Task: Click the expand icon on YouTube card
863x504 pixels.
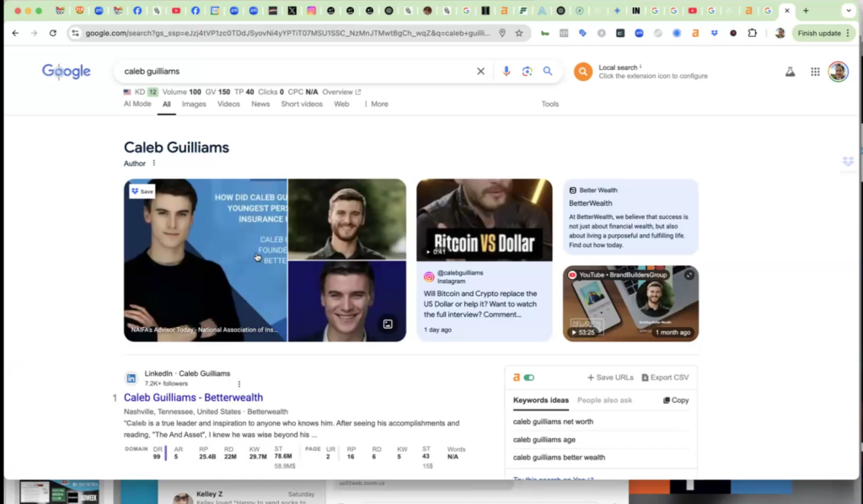Action: pos(689,275)
